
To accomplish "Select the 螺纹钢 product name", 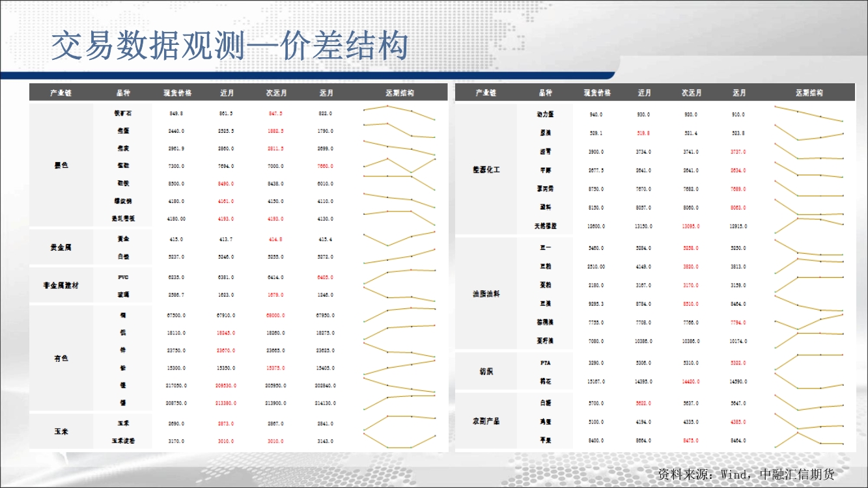I will 122,201.
